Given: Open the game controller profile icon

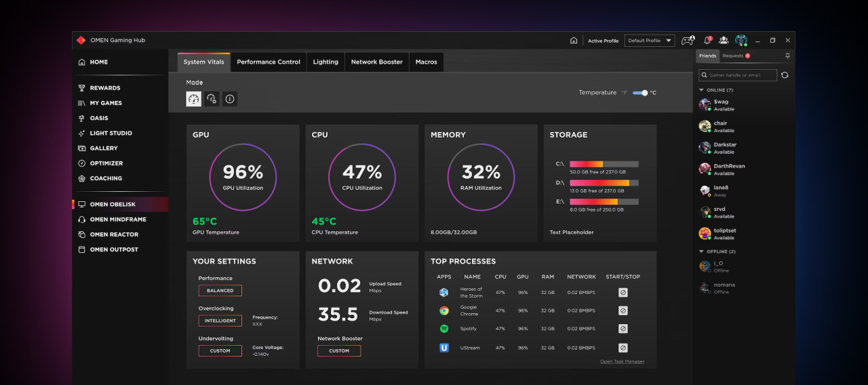Looking at the screenshot, I should pos(688,40).
